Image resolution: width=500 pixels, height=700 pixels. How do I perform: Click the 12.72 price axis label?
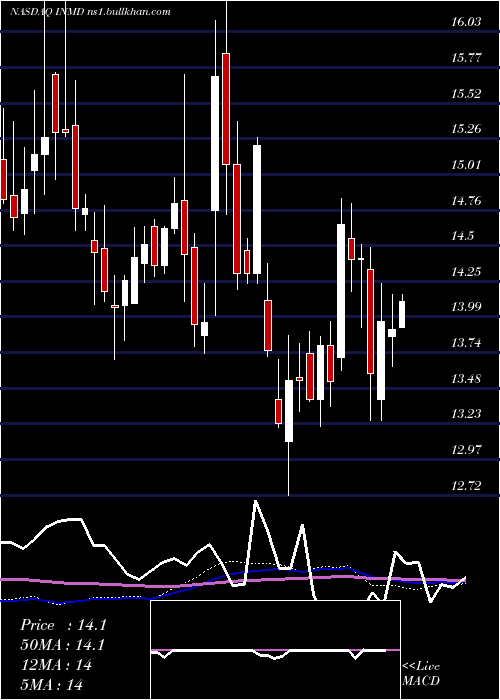[466, 485]
